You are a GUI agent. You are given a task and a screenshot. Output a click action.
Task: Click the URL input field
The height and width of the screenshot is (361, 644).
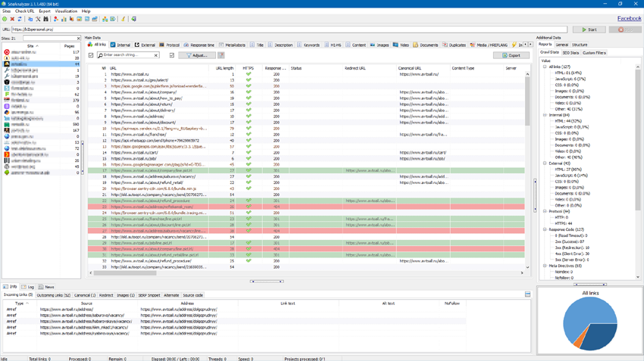(289, 30)
